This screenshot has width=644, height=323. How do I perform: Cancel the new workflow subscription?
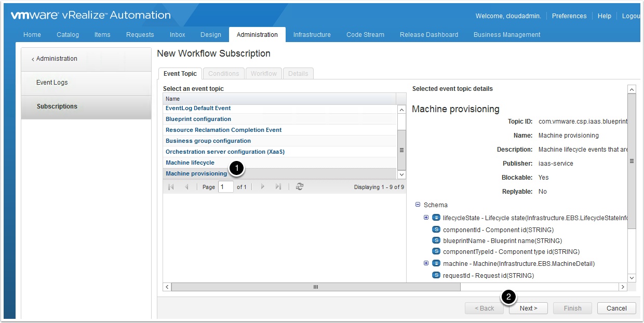click(616, 308)
